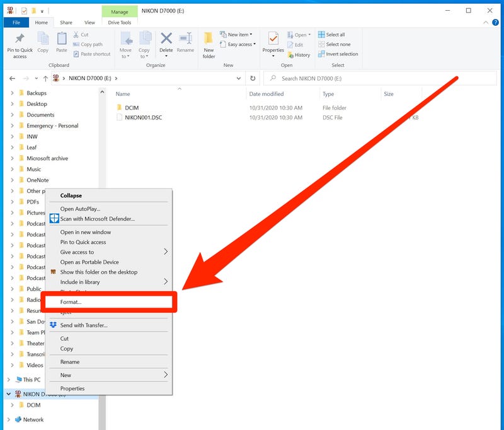
Task: Open Help via the blue question mark
Action: point(495,23)
